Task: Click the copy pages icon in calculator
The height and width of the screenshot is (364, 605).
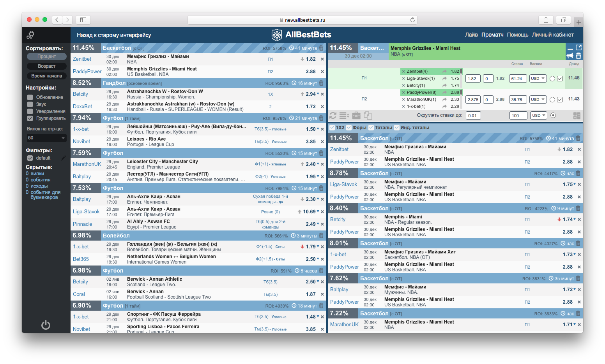Action: pyautogui.click(x=368, y=115)
